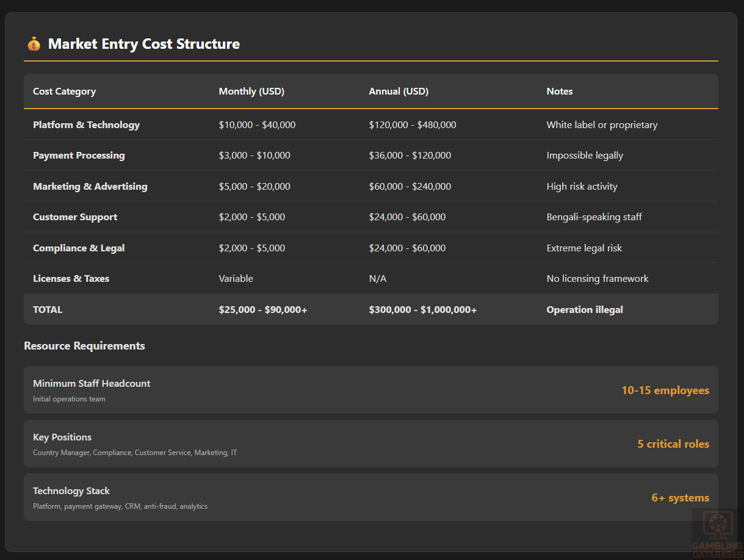
Task: Click the Technology Stack card title
Action: [71, 491]
